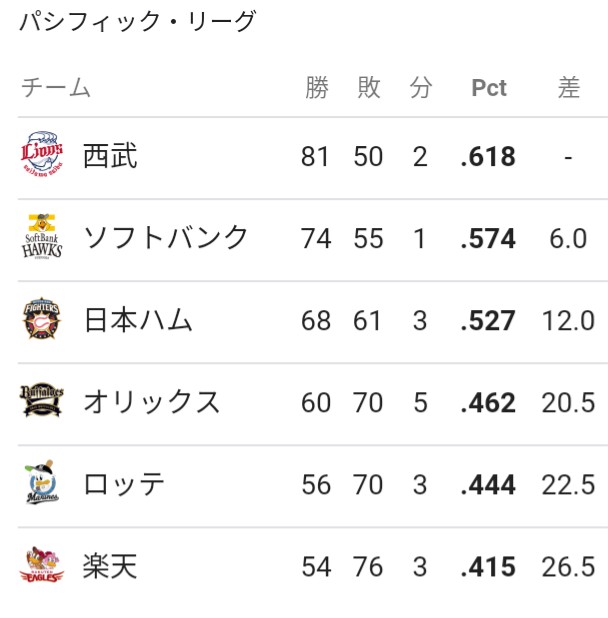Click the Rakuten Eagles team logo
This screenshot has width=608, height=618.
point(42,564)
